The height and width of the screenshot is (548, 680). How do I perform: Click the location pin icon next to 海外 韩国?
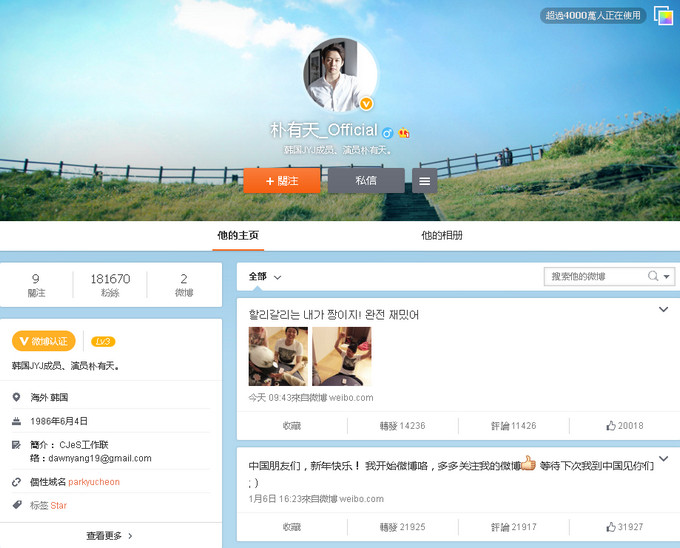[x=16, y=397]
